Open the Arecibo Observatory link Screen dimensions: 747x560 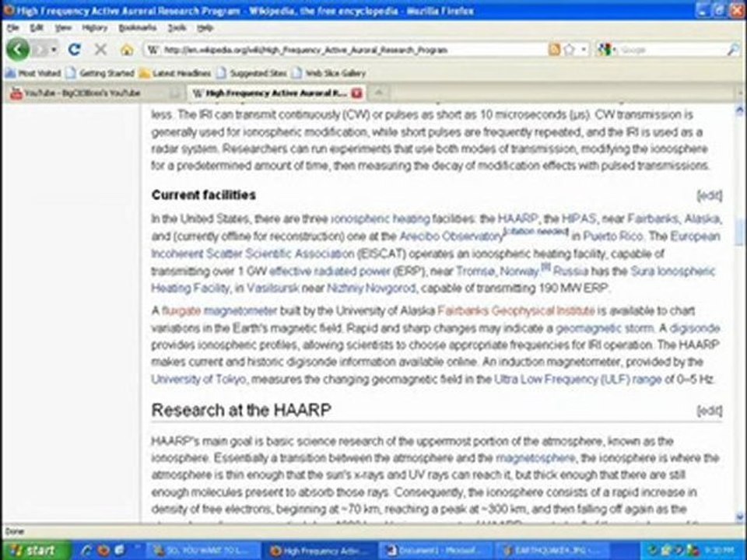pos(451,236)
